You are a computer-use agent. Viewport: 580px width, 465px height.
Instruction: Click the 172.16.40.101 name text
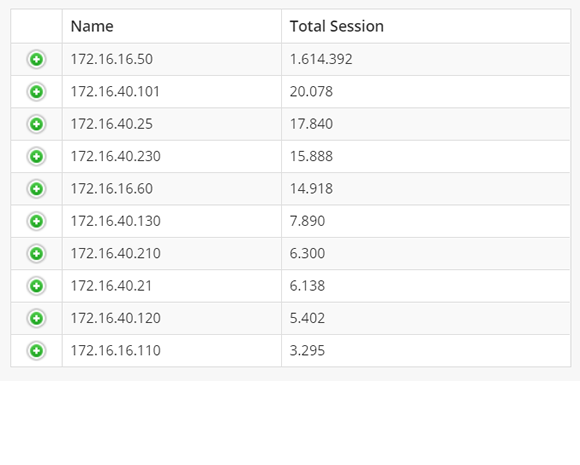115,92
